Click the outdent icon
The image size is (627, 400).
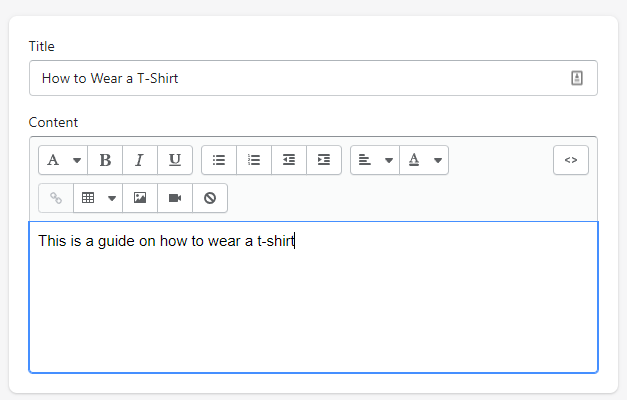tap(289, 160)
